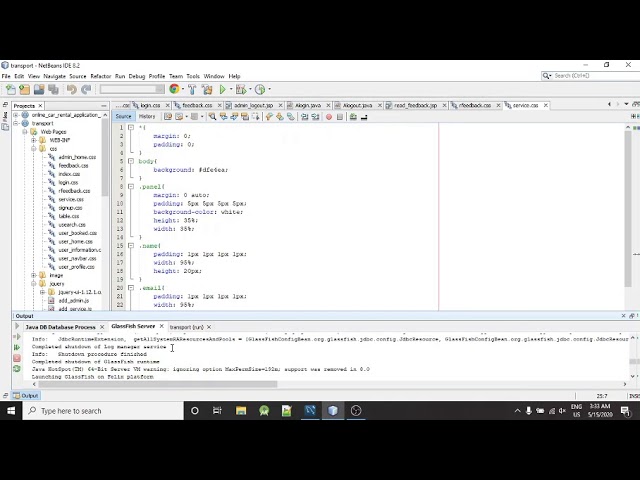Open the Tools menu
The height and width of the screenshot is (480, 640).
[x=193, y=76]
